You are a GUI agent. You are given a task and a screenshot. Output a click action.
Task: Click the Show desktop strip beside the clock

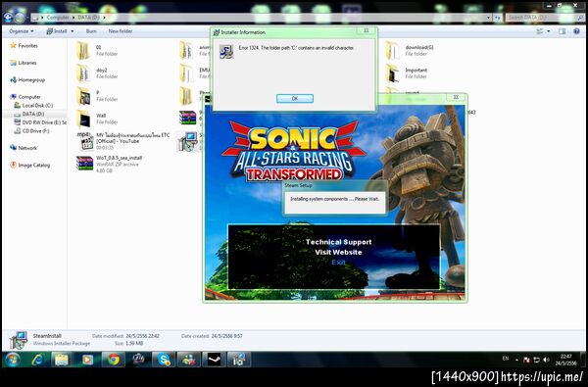tap(583, 360)
